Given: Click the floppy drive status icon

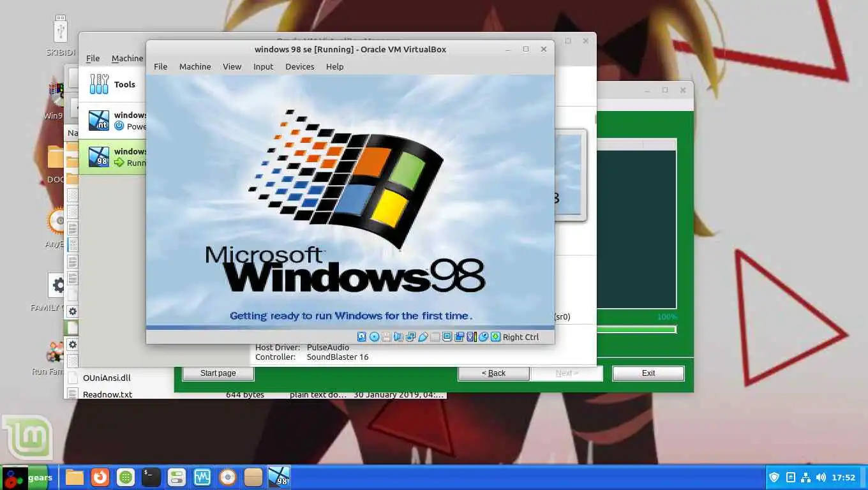Looking at the screenshot, I should click(386, 337).
